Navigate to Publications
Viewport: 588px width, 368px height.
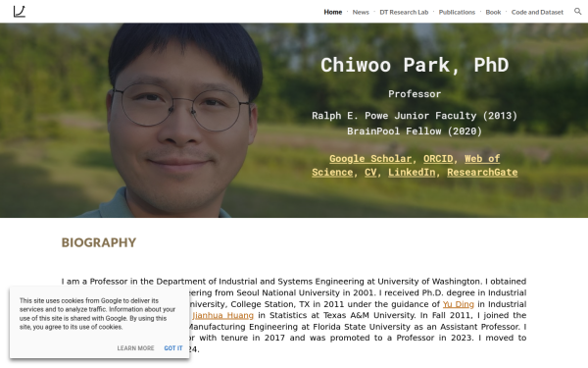(x=457, y=12)
